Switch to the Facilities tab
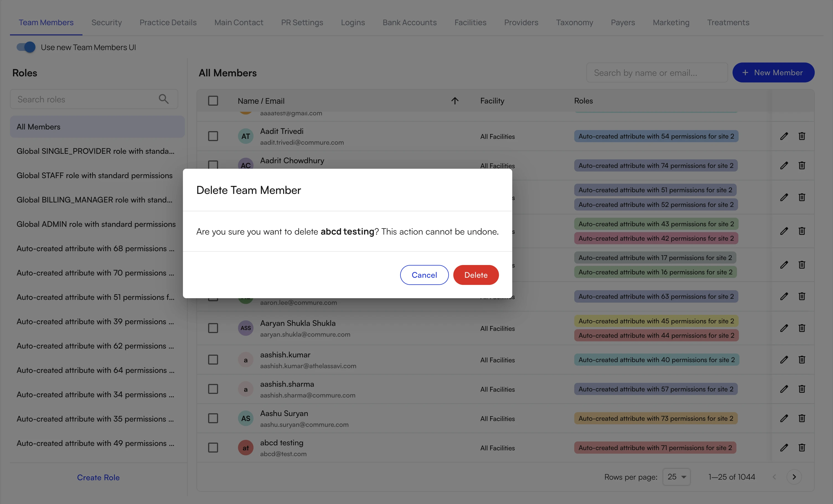The image size is (833, 504). [470, 22]
